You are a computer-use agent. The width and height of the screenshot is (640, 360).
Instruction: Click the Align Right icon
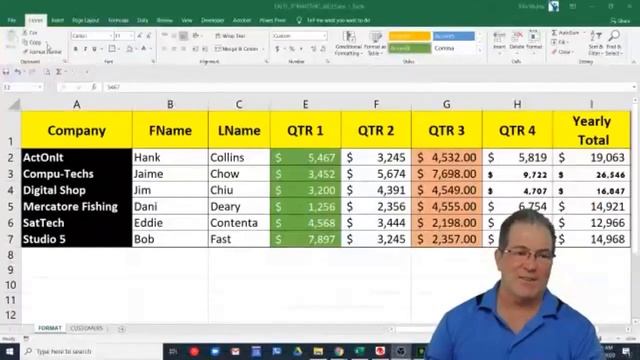183,49
